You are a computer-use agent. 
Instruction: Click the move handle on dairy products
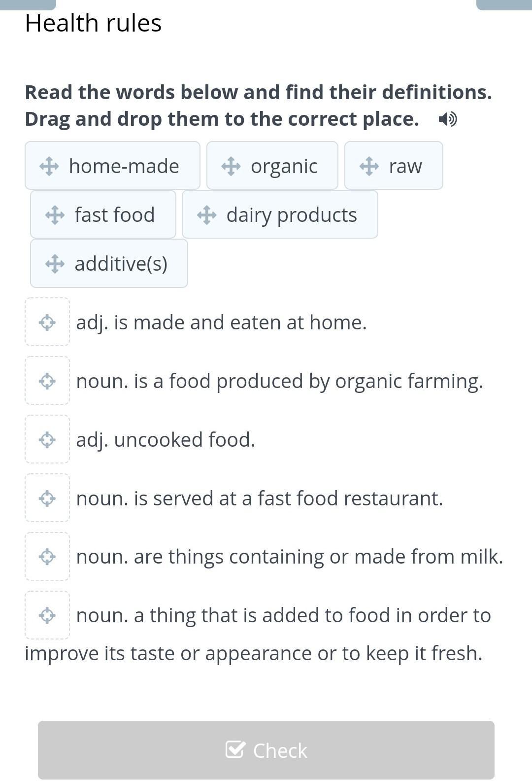pos(206,215)
